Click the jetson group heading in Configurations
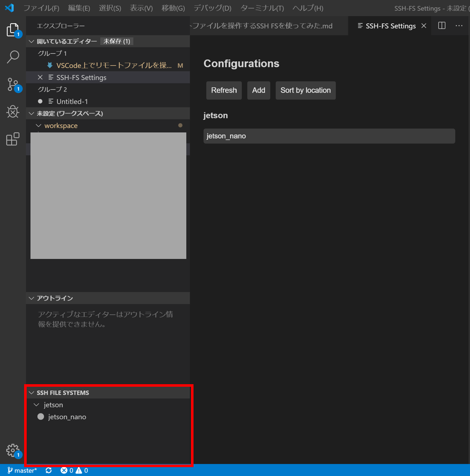 point(216,116)
